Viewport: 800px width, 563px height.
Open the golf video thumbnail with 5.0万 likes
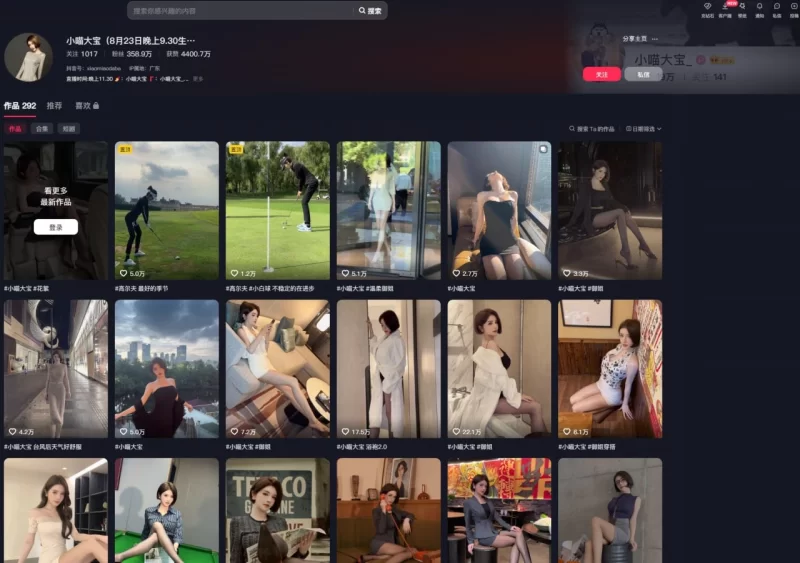pos(166,210)
